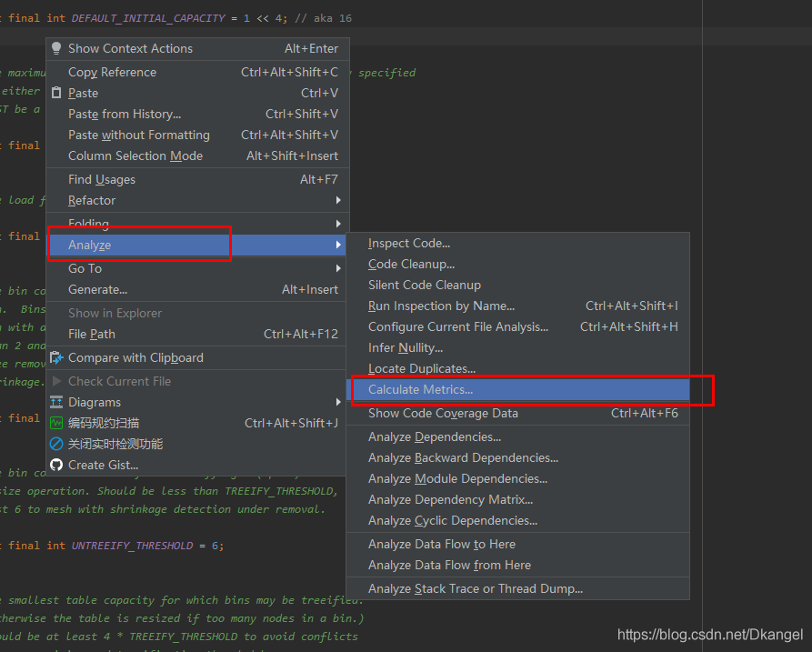812x652 pixels.
Task: Open the Diagrams submenu arrow
Action: pyautogui.click(x=338, y=402)
